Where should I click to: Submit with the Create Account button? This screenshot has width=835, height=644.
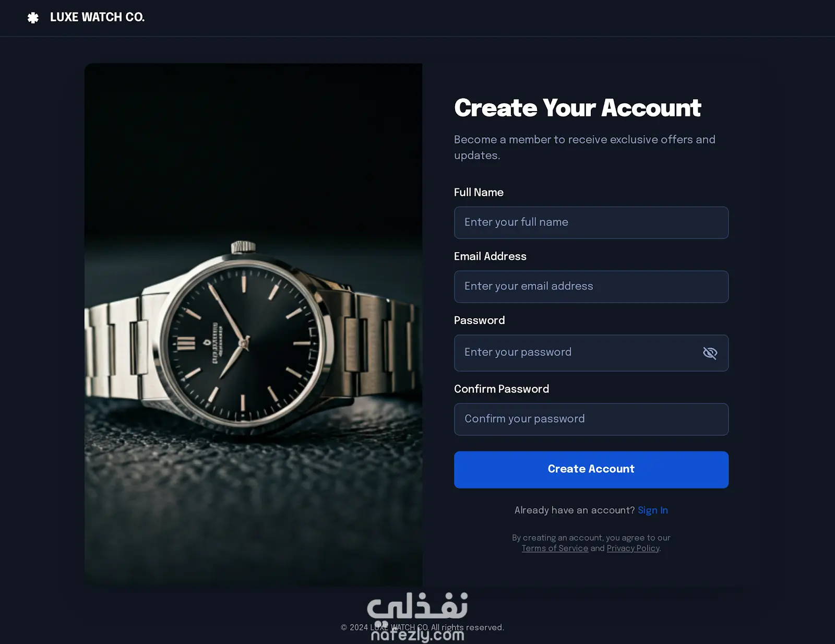591,470
